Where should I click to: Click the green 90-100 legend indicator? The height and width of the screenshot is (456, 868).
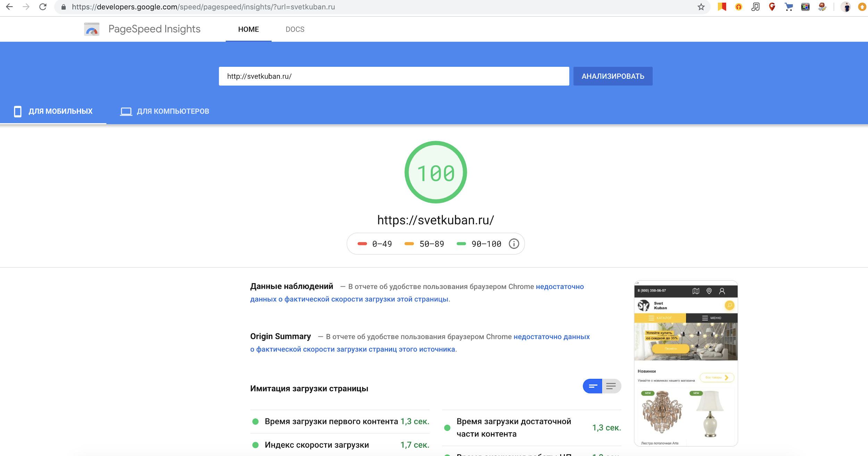click(x=461, y=244)
